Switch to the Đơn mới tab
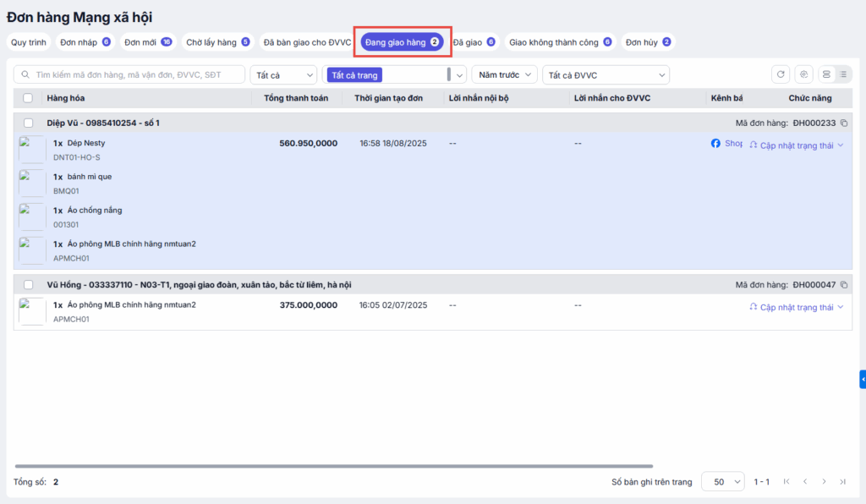866x504 pixels. [x=148, y=42]
